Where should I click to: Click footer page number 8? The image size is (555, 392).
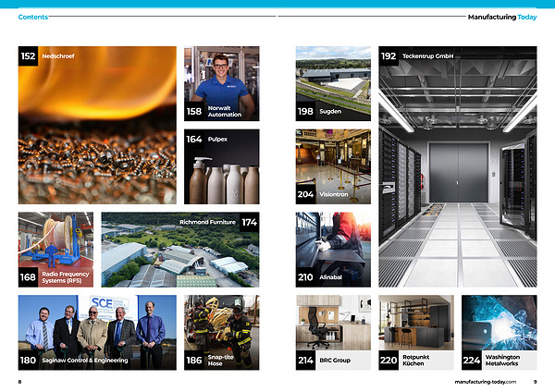[19, 382]
